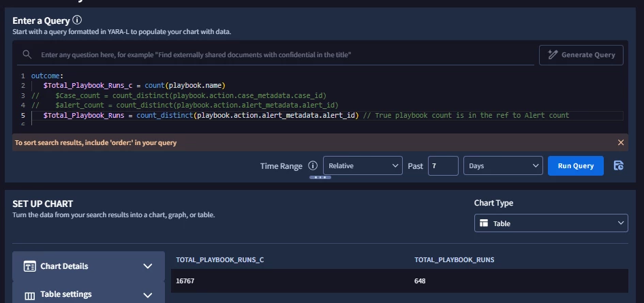This screenshot has width=644, height=303.
Task: Click the Table settings columns icon
Action: coord(29,296)
